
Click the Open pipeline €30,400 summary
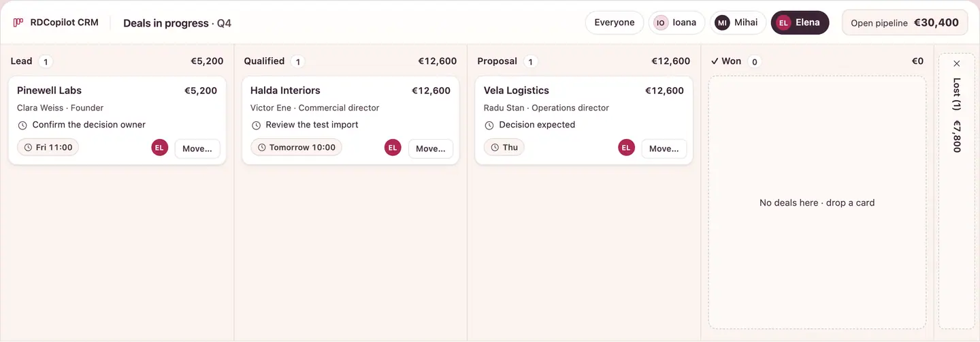coord(904,22)
